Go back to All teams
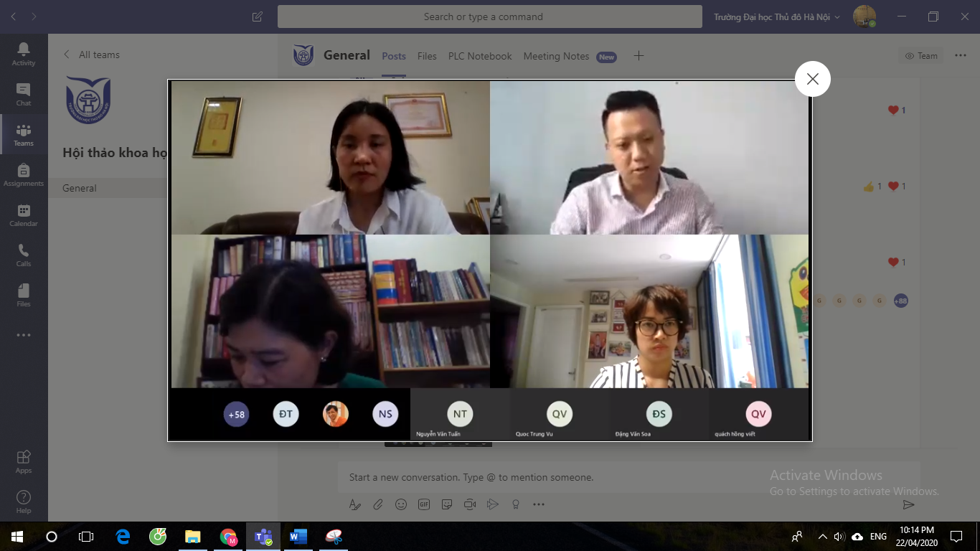The height and width of the screenshot is (551, 980). click(92, 55)
